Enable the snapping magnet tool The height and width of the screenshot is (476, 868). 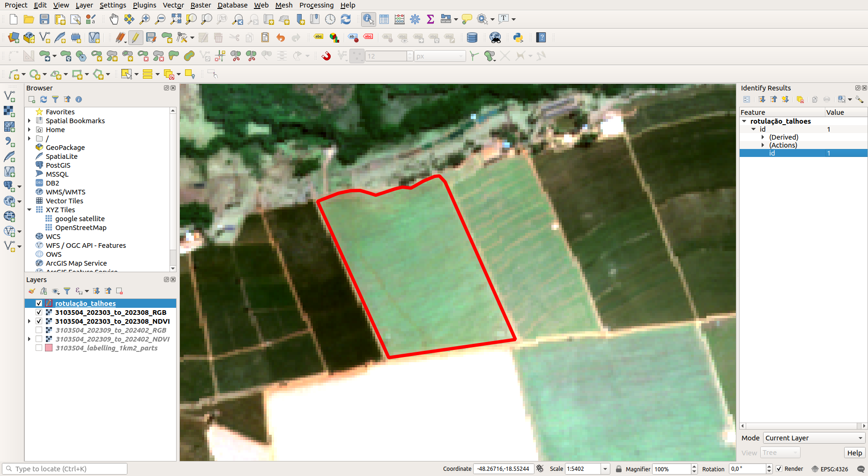pyautogui.click(x=326, y=56)
